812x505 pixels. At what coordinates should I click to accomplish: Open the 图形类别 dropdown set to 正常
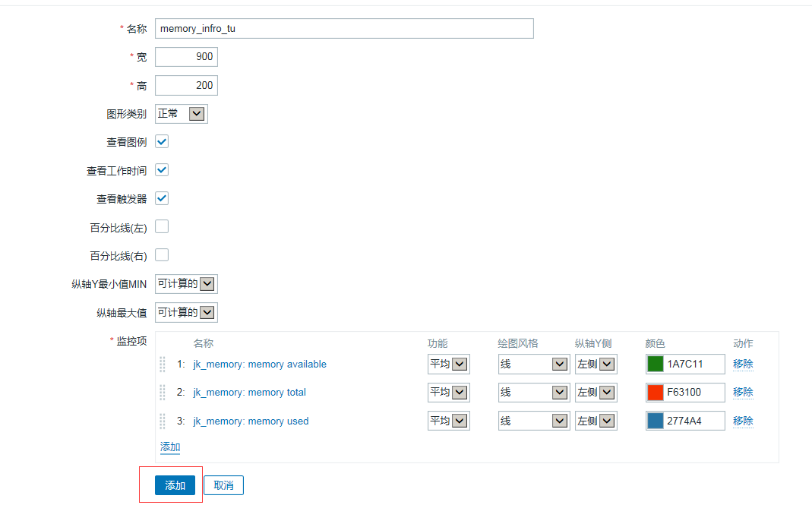(182, 114)
